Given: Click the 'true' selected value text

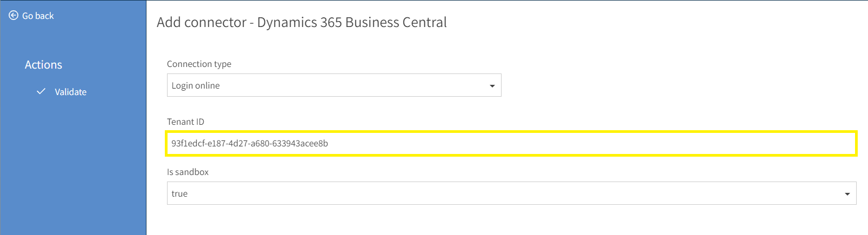Looking at the screenshot, I should coord(179,193).
